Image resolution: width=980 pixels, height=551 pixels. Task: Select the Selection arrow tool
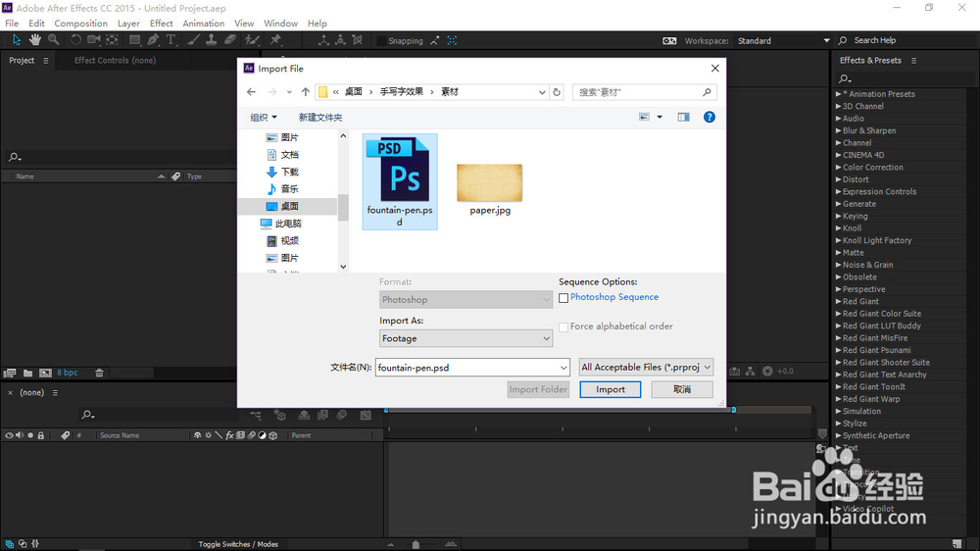[x=17, y=40]
